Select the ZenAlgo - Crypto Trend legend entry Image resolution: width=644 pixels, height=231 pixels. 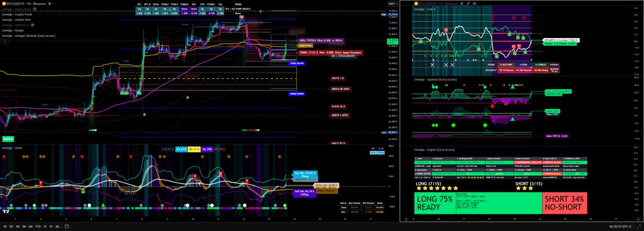click(18, 14)
